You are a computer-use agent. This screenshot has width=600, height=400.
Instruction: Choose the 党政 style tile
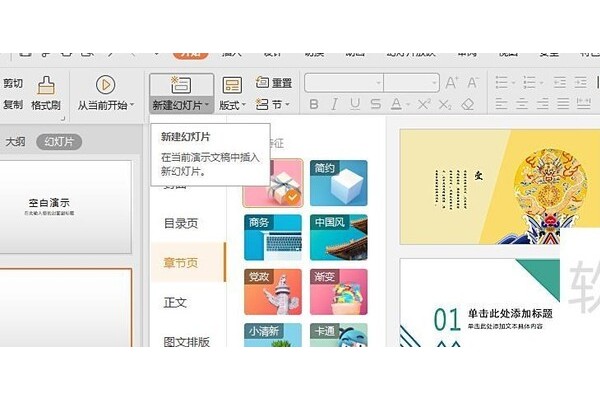pos(273,292)
